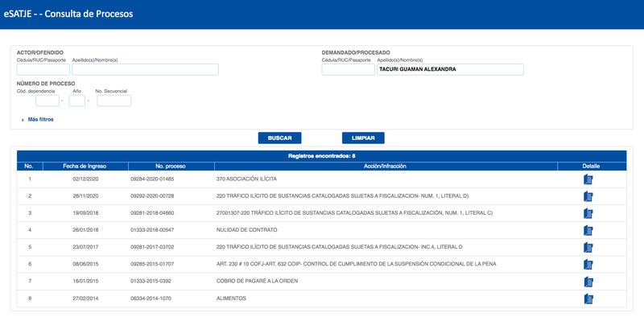Screen dimensions: 644x321
Task: Click date 08/06/2015
Action: click(85, 265)
